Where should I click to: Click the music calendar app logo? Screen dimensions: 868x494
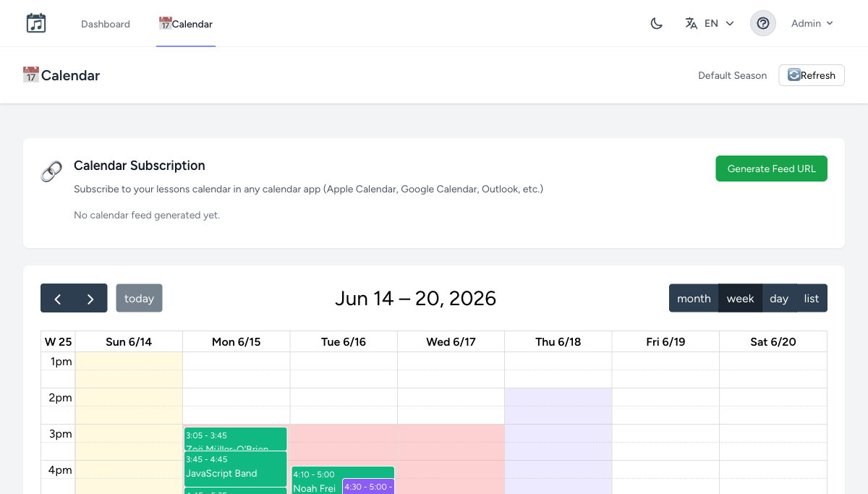point(36,23)
